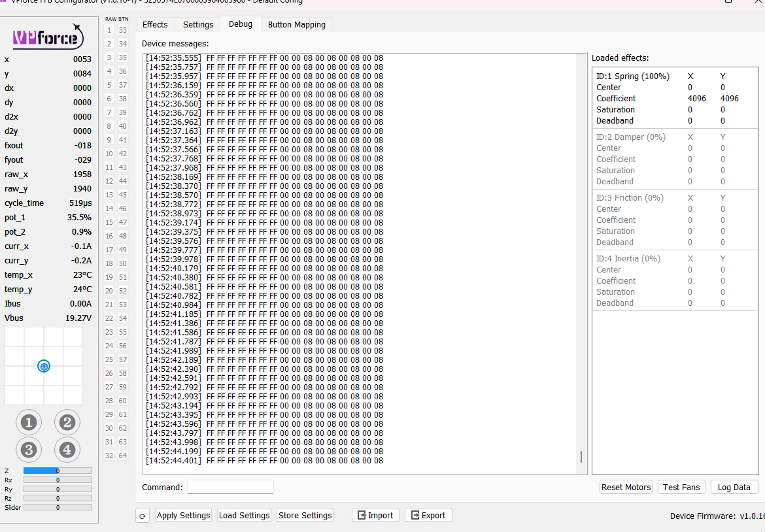This screenshot has width=765, height=532.
Task: Click raw button indicator 25
Action: click(x=109, y=359)
